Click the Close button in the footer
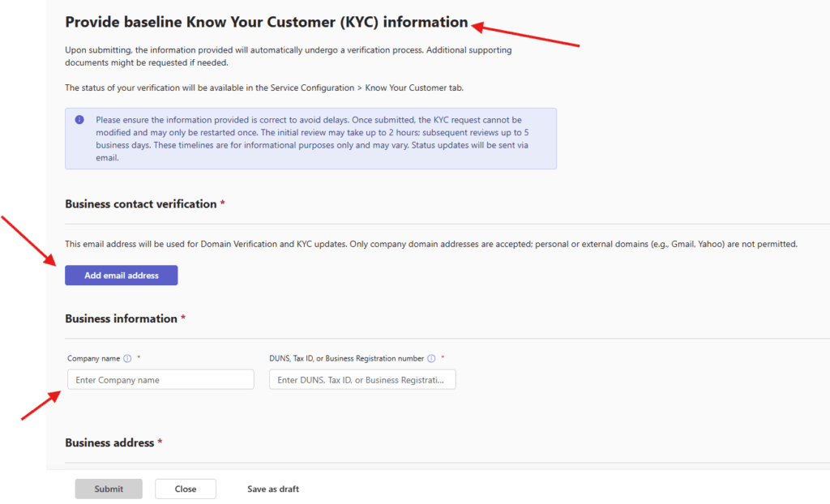Image resolution: width=830 pixels, height=504 pixels. 186,489
